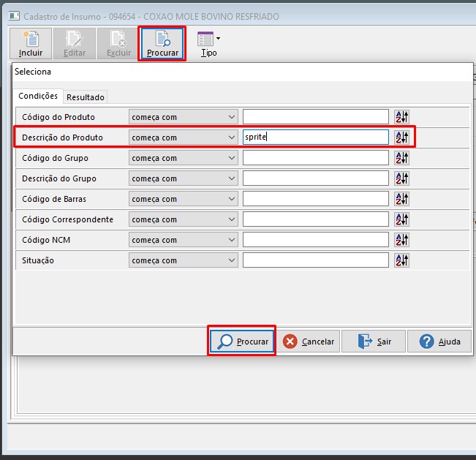Open condition dropdown for Código de Barras

point(184,199)
